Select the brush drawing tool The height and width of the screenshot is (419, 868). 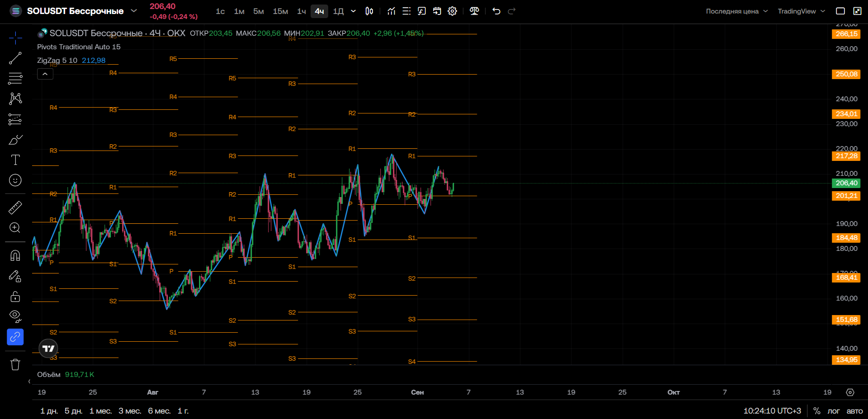pyautogui.click(x=15, y=140)
